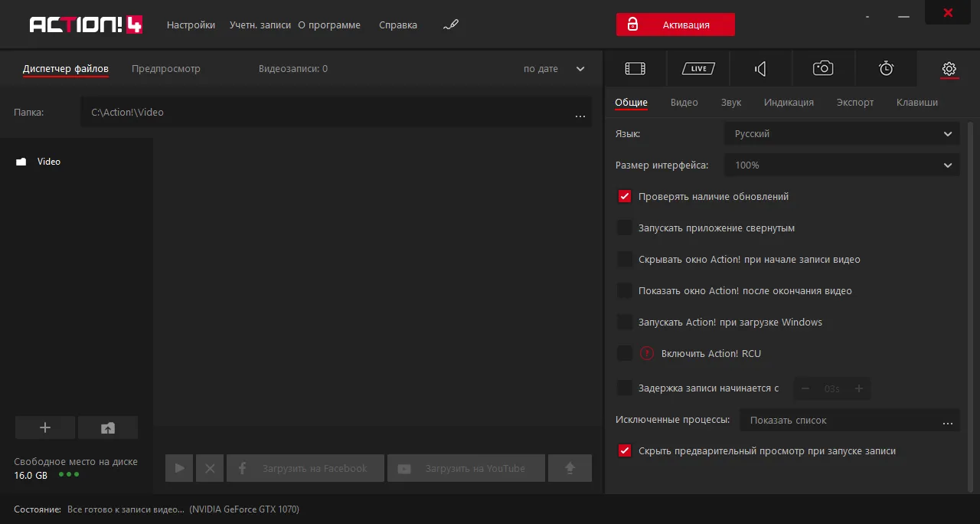Viewport: 980px width, 524px height.
Task: Open the screenshot camera icon tab
Action: [x=823, y=69]
